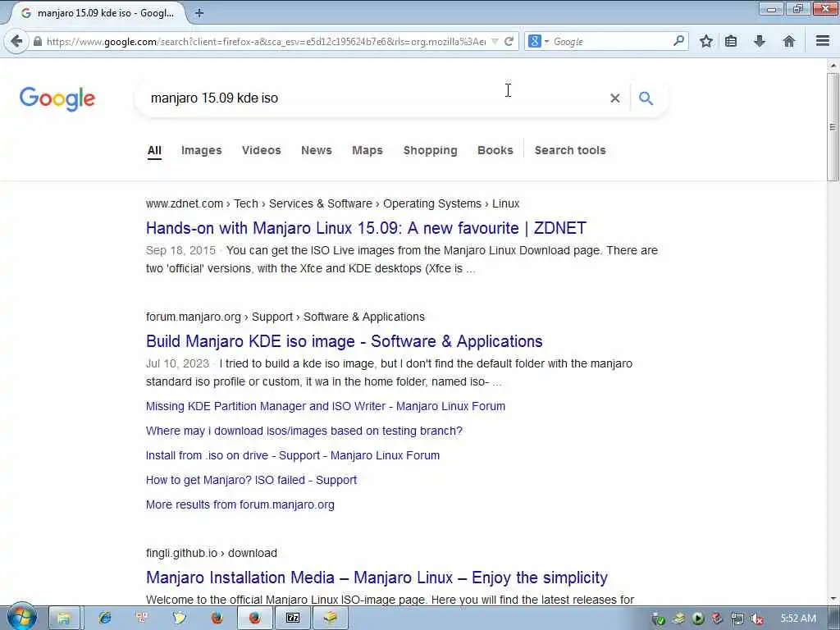Open 'Install from .iso on drive' link
The image size is (840, 630).
[293, 455]
